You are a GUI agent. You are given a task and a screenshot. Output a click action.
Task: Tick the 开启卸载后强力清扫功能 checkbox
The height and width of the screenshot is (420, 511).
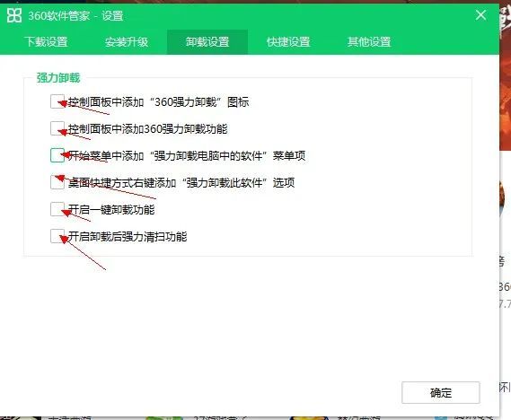point(57,236)
